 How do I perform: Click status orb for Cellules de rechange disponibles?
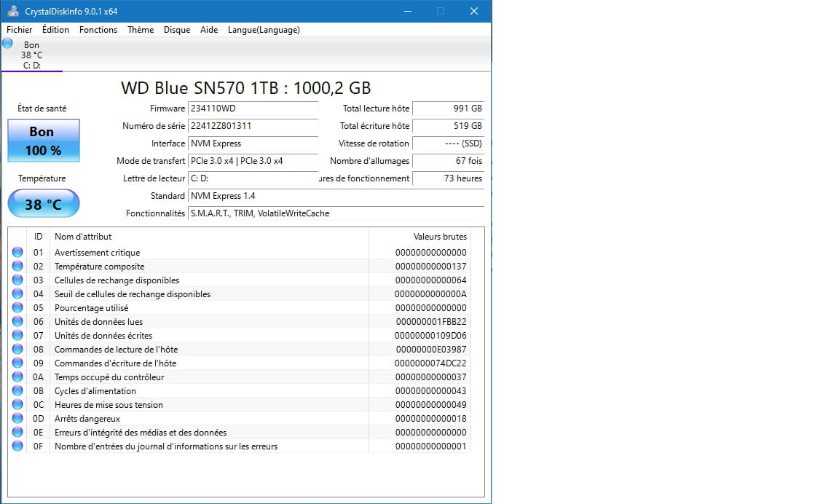pyautogui.click(x=17, y=280)
